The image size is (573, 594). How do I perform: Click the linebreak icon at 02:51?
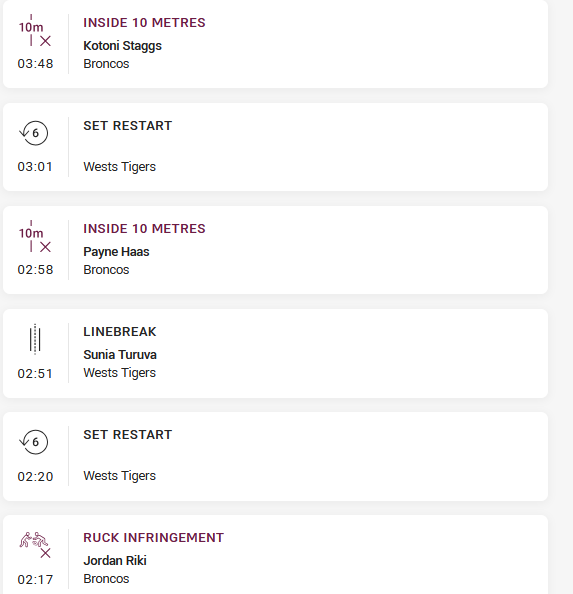point(35,339)
